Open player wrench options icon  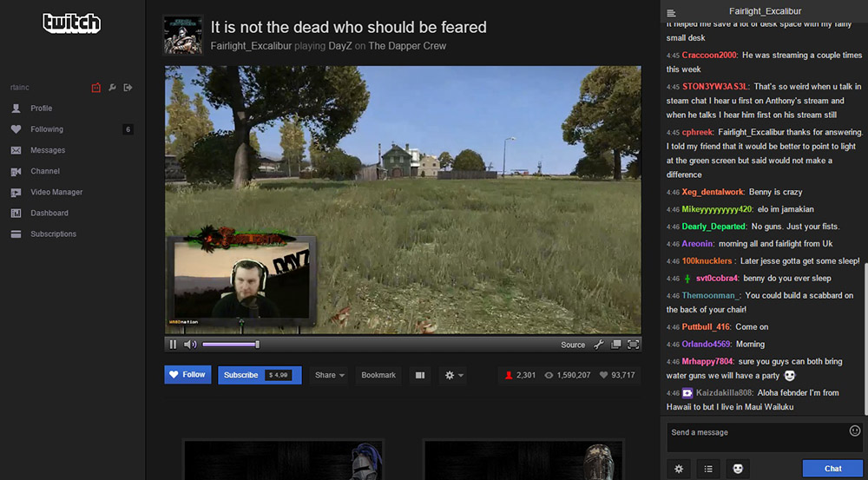tap(598, 345)
